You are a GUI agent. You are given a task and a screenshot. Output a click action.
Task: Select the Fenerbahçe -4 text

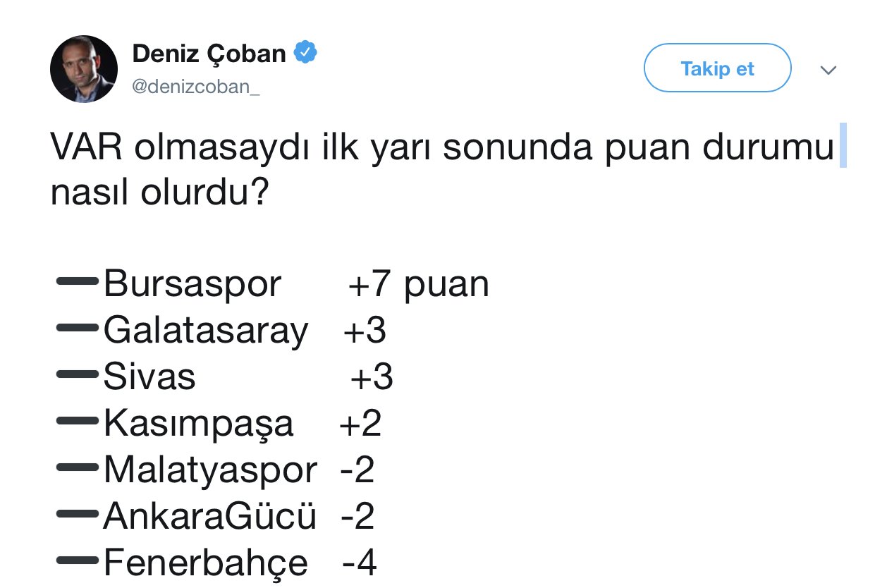click(240, 563)
